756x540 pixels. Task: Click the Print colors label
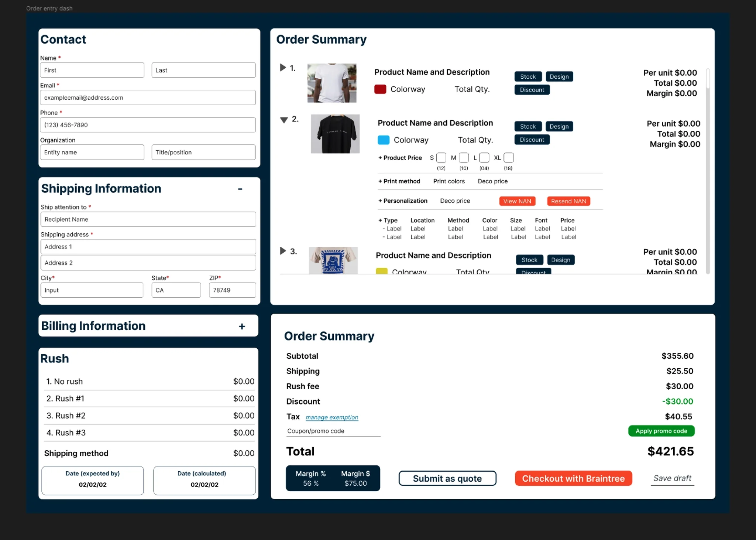click(x=449, y=181)
